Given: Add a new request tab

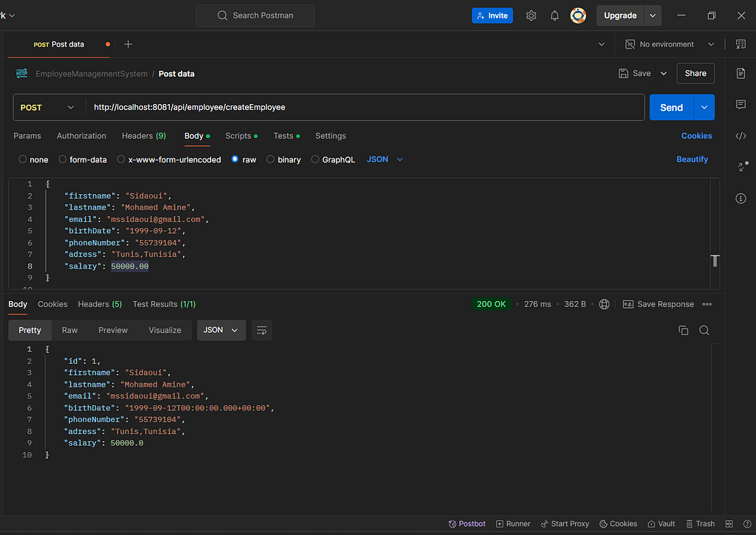Looking at the screenshot, I should pyautogui.click(x=128, y=44).
